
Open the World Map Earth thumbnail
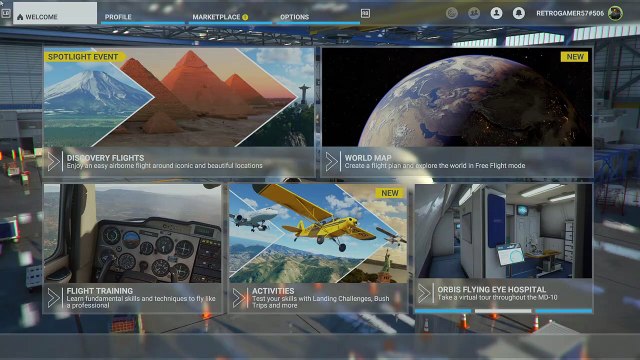pyautogui.click(x=457, y=97)
